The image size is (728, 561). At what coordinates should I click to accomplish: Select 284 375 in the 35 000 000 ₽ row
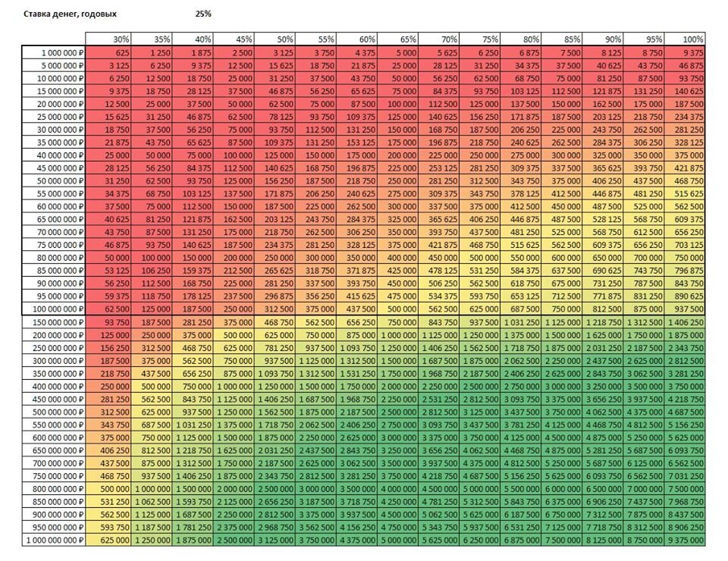603,143
